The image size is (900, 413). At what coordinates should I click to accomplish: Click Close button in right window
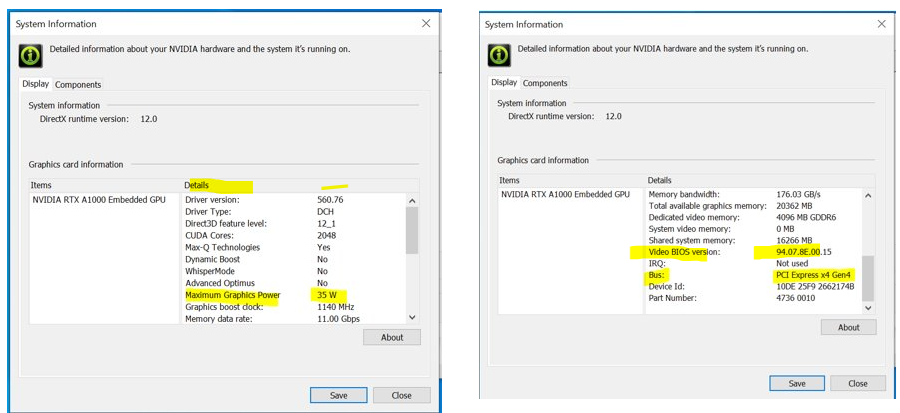pyautogui.click(x=858, y=383)
